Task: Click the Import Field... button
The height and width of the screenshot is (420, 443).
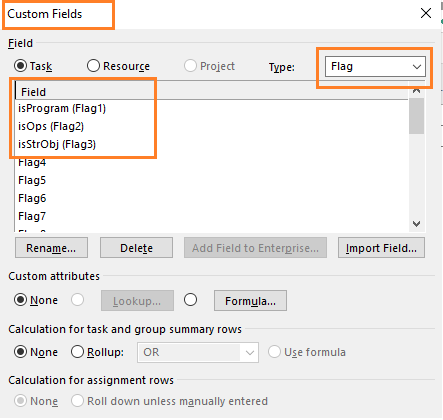Action: pos(381,248)
